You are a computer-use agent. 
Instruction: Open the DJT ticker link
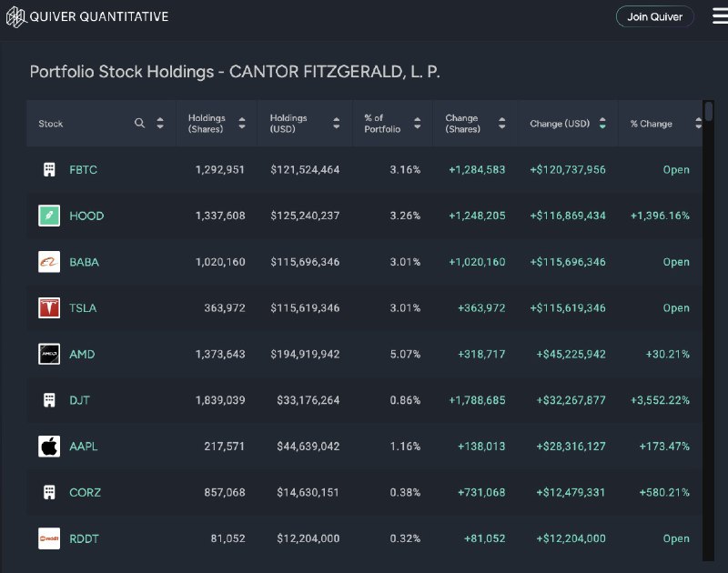click(x=79, y=400)
